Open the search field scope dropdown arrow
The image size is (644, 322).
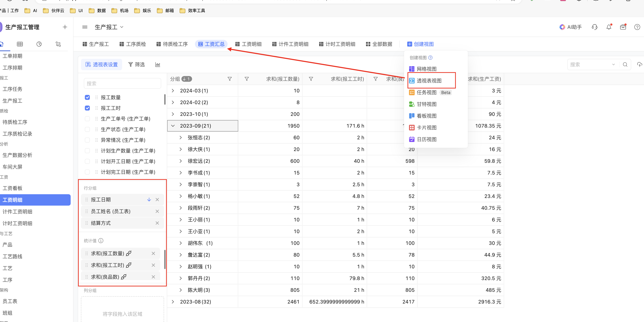coord(613,65)
